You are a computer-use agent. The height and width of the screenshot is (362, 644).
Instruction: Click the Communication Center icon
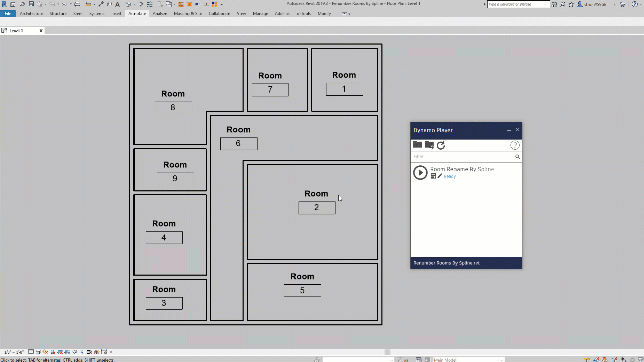click(x=563, y=4)
